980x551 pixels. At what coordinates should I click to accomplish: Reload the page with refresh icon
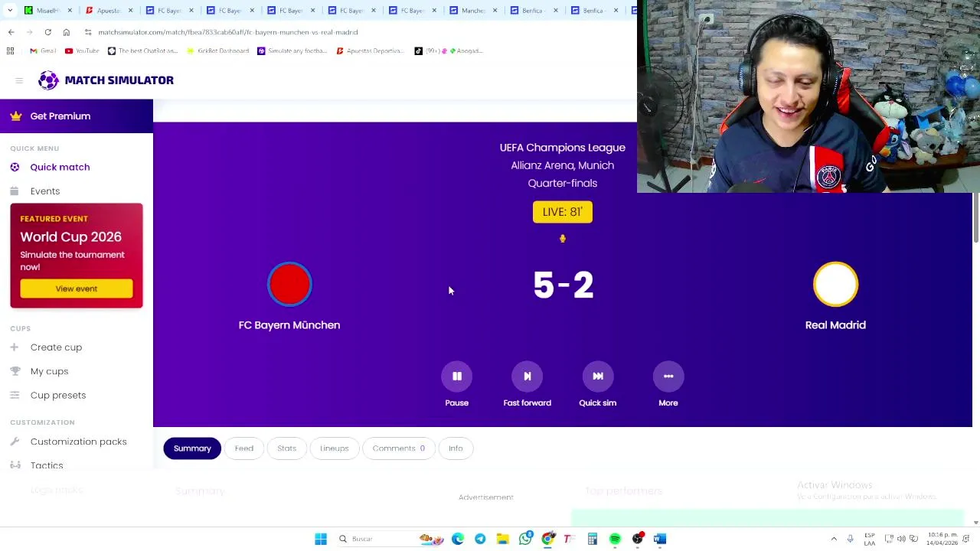(x=47, y=32)
